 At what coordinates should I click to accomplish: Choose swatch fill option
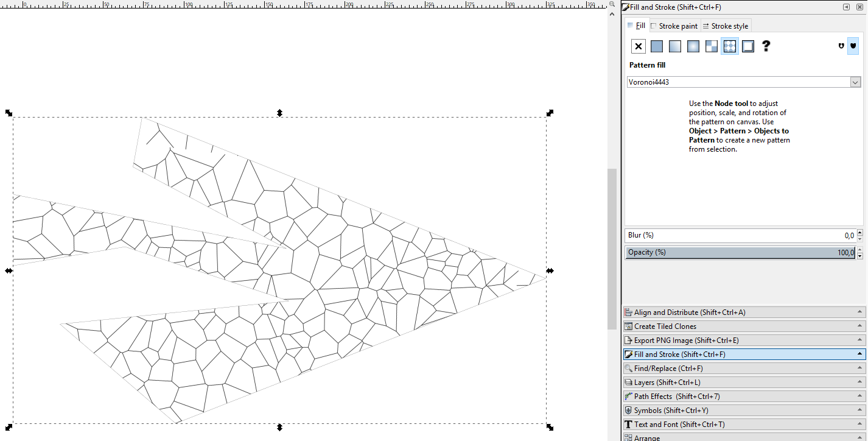tap(747, 46)
